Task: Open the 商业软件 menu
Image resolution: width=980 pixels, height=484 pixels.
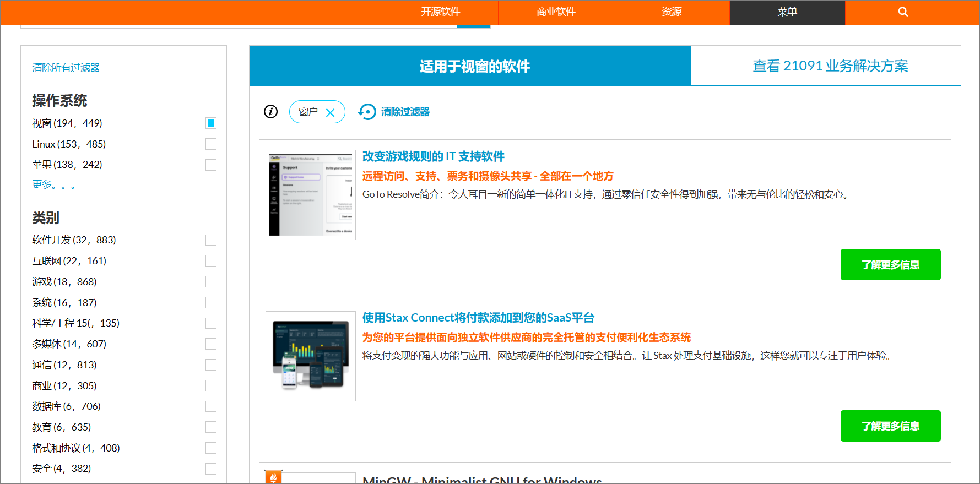Action: 556,12
